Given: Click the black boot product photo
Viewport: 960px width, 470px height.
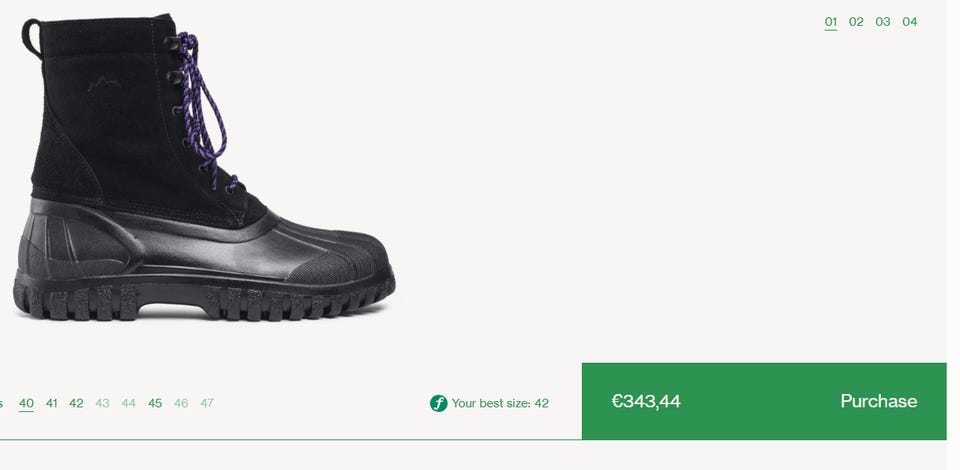Looking at the screenshot, I should pyautogui.click(x=204, y=167).
